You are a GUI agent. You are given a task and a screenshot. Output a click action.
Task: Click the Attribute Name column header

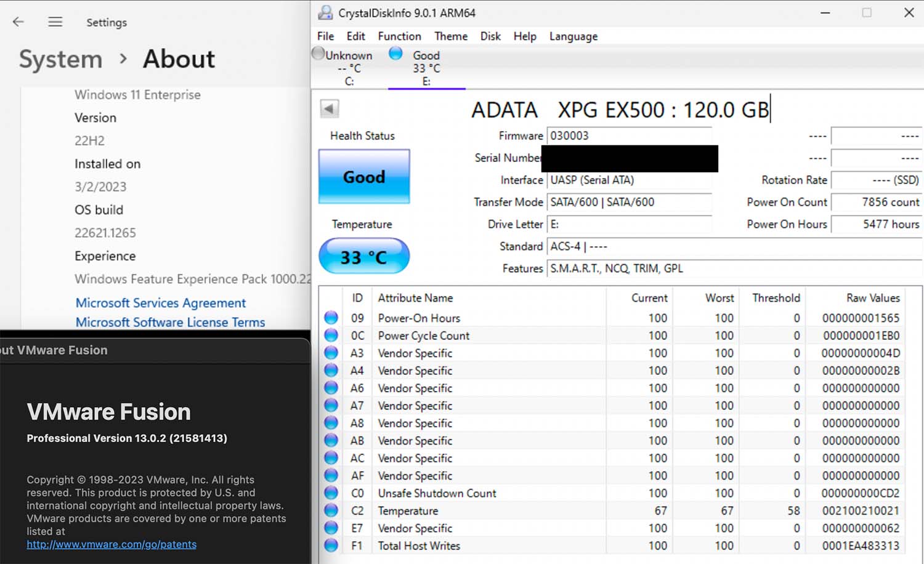[x=490, y=298]
